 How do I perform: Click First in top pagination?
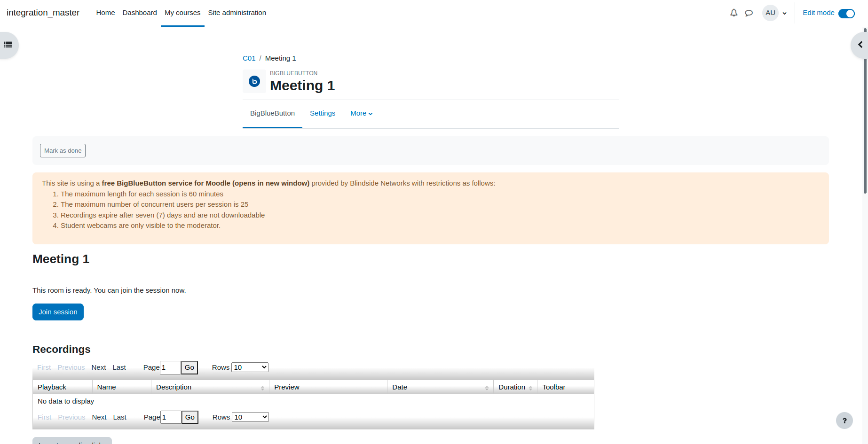click(44, 367)
